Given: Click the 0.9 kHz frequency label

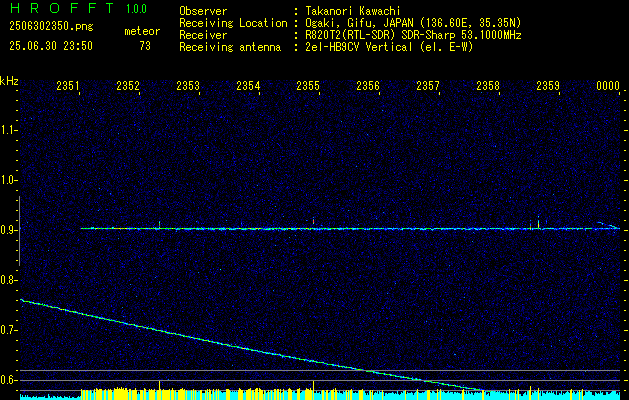Looking at the screenshot, I should tap(8, 230).
